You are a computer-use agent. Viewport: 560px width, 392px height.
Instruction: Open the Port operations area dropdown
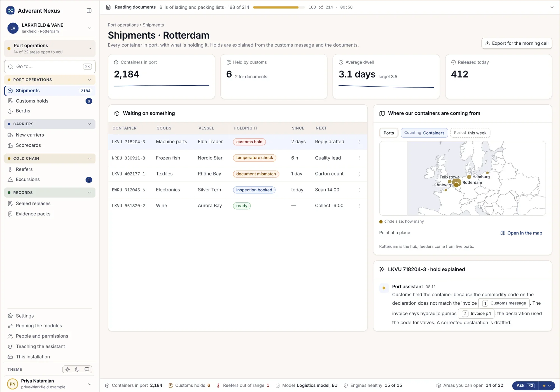tap(50, 49)
